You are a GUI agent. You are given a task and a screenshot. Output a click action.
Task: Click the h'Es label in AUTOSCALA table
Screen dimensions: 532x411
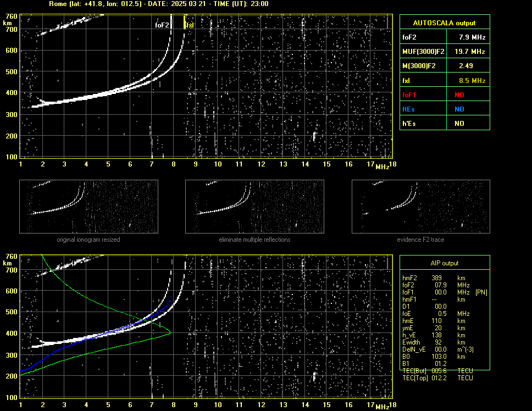[x=409, y=124]
